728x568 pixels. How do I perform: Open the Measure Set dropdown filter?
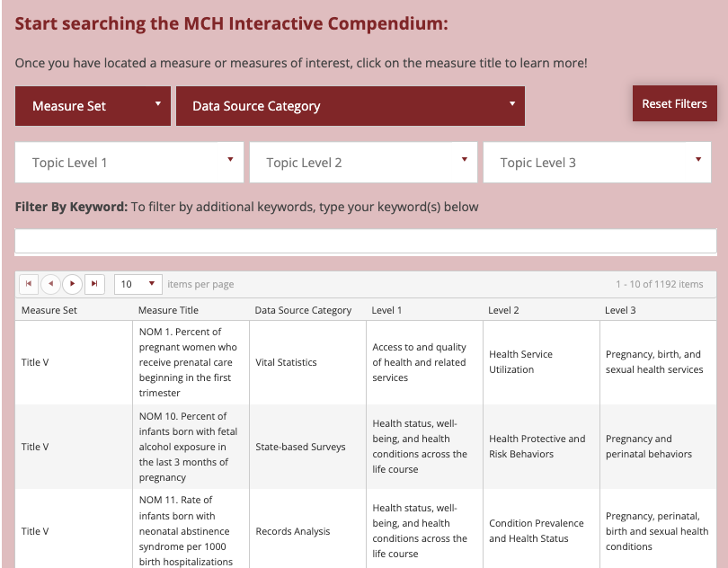point(93,106)
